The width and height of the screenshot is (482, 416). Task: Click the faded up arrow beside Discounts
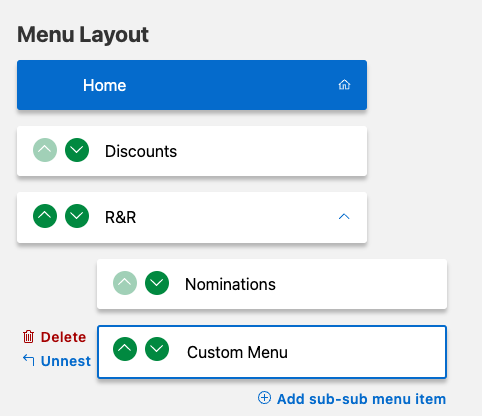45,150
